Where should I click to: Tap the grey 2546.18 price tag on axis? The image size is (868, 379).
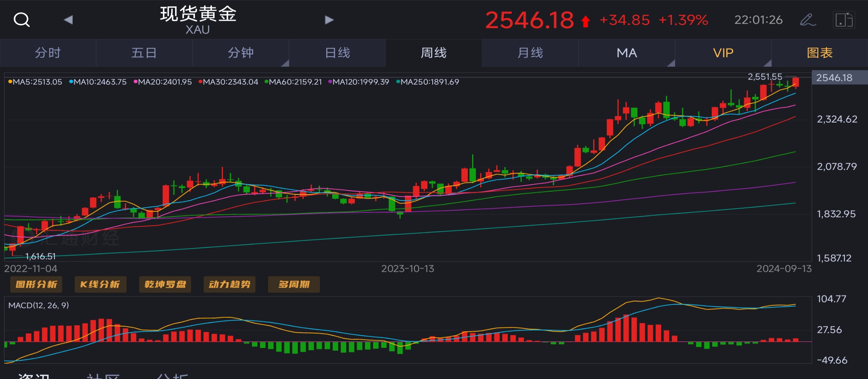[x=840, y=77]
